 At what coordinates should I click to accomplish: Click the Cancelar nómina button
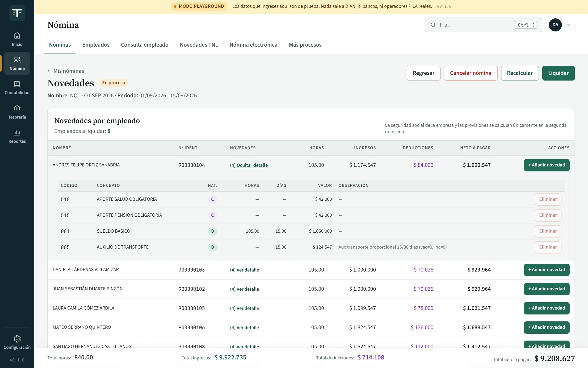470,73
